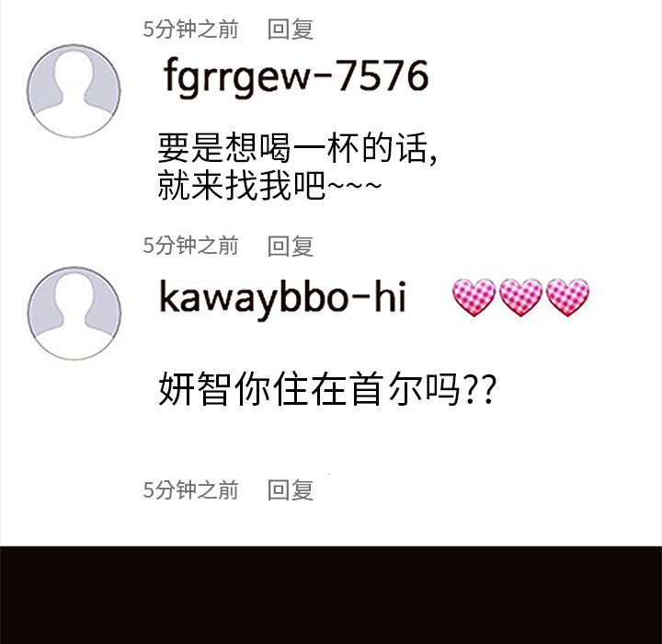
Task: Click the topmost 5分钟之前 timestamp
Action: click(190, 29)
